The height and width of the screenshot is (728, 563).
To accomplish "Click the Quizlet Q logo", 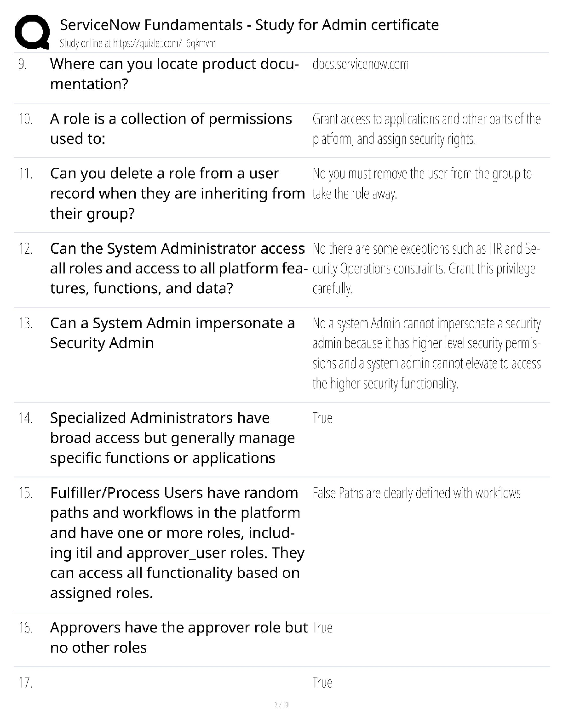I will pyautogui.click(x=32, y=32).
